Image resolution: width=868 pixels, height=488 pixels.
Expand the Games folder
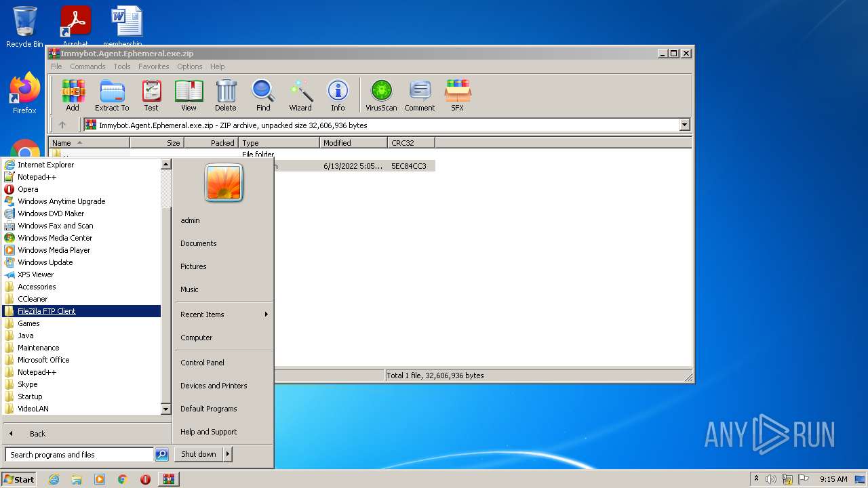pyautogui.click(x=81, y=323)
